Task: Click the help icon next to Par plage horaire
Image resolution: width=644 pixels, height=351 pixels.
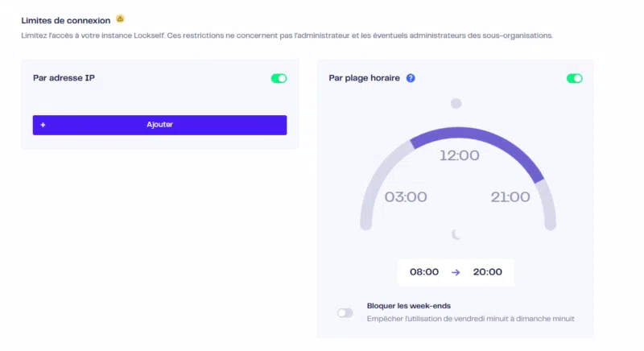Action: point(411,78)
